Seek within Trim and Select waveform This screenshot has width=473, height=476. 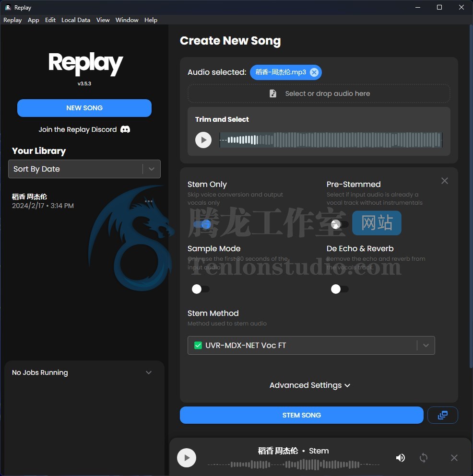point(331,140)
